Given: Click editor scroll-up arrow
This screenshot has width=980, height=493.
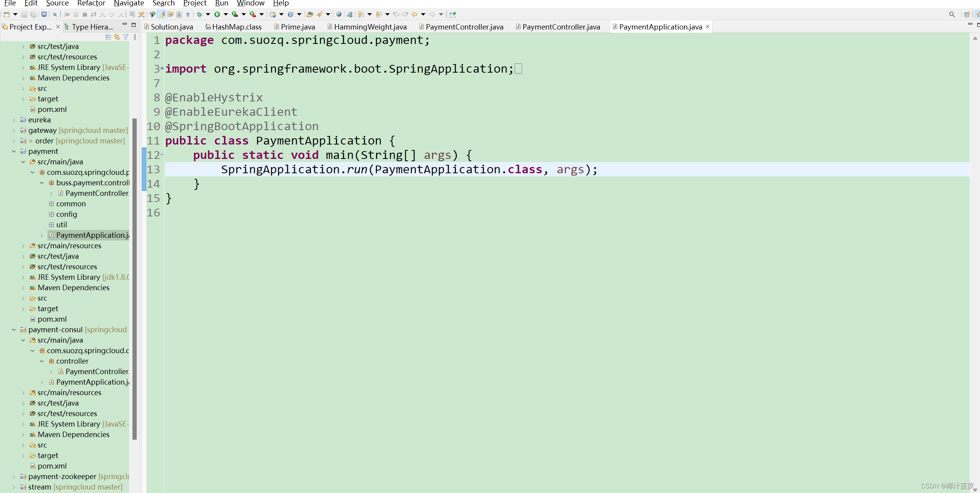Looking at the screenshot, I should tap(975, 38).
